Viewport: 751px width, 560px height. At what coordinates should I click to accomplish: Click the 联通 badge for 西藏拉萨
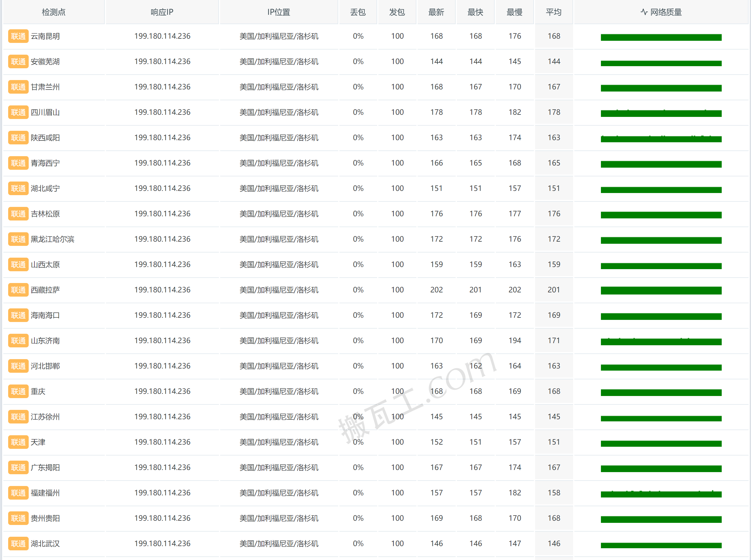18,290
